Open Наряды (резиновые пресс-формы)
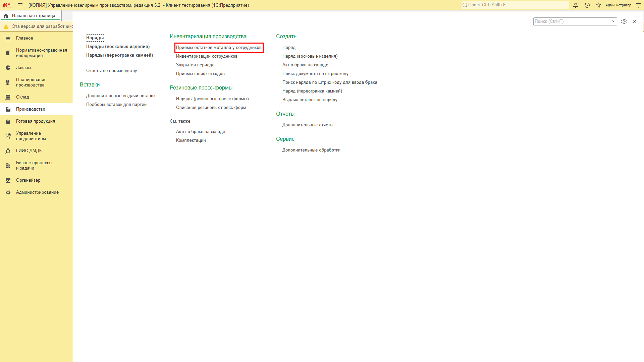This screenshot has height=362, width=644. click(212, 99)
